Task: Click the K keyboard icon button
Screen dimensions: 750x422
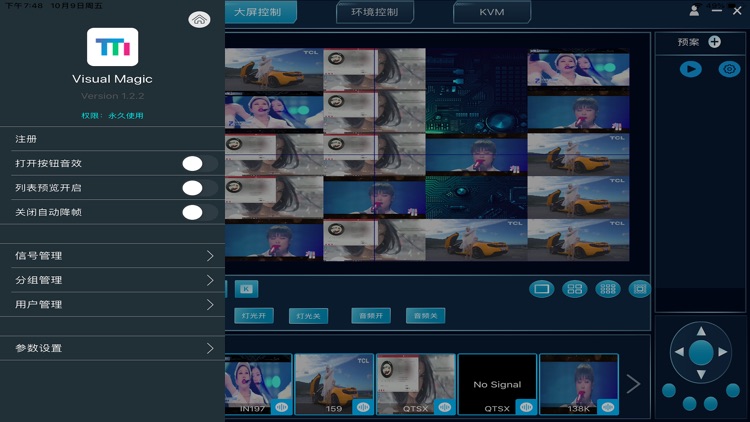Action: point(246,289)
